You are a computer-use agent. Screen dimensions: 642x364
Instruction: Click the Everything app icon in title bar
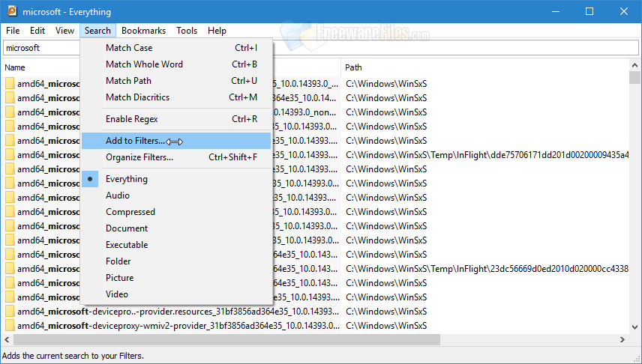[x=11, y=11]
